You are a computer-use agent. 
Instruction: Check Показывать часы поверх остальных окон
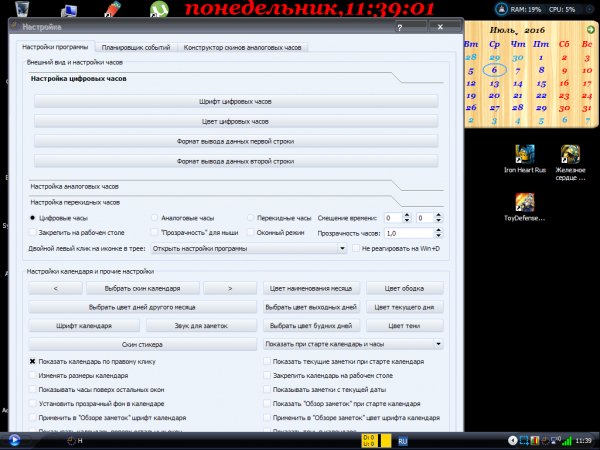coord(33,389)
